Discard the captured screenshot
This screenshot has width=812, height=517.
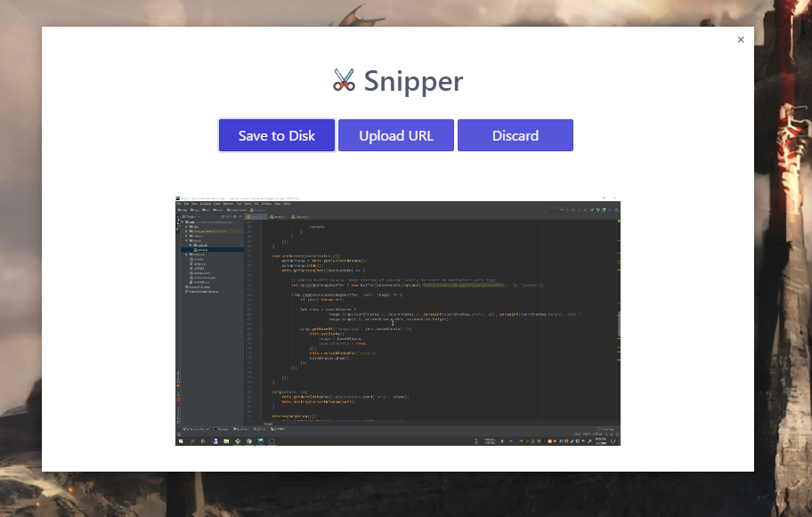point(516,135)
